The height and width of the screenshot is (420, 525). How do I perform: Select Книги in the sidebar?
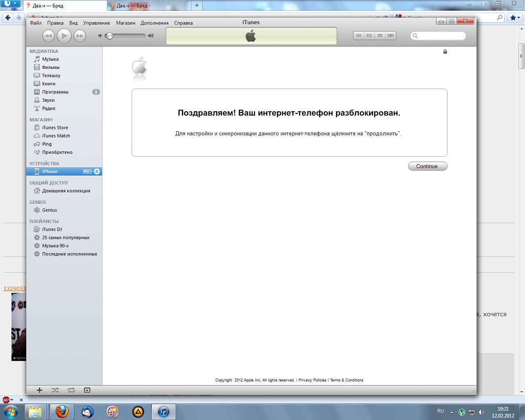64,84
